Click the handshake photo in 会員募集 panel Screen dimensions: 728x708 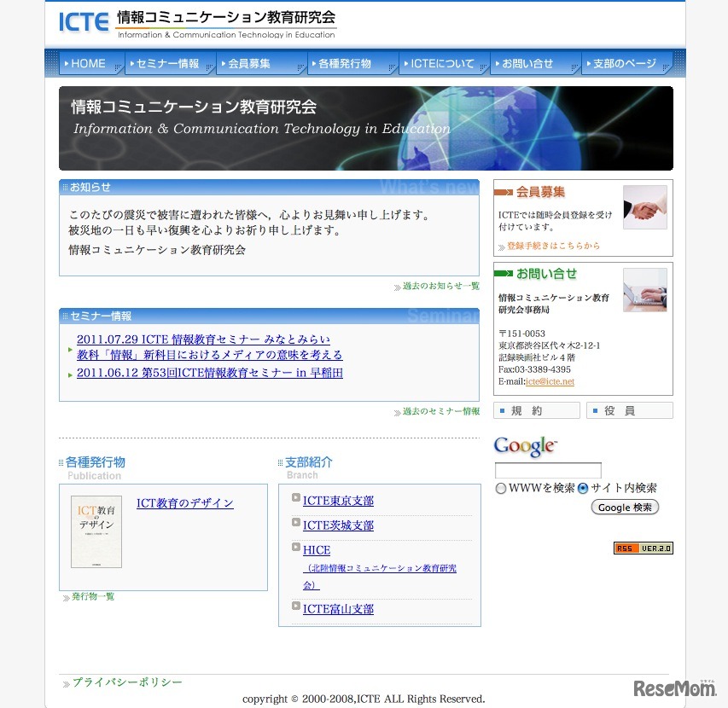[644, 206]
